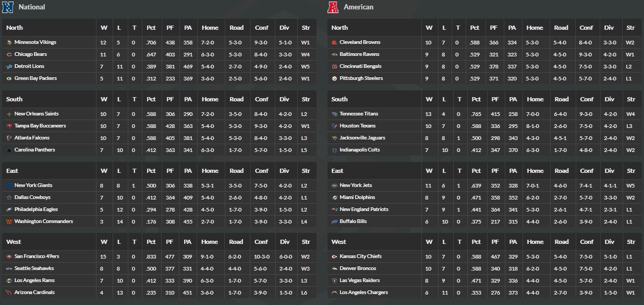The image size is (644, 305).
Task: Click the Dallas Cowboys star logo
Action: [9, 197]
